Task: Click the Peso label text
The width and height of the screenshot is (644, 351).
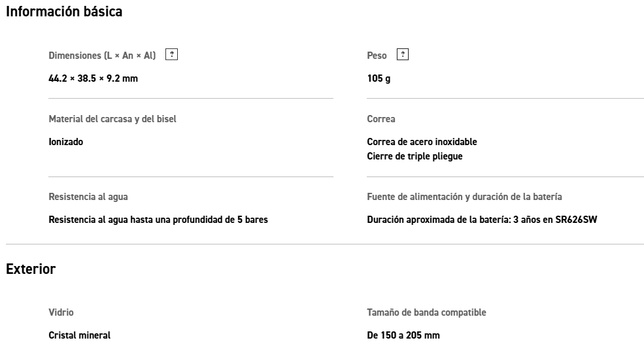Action: (377, 56)
